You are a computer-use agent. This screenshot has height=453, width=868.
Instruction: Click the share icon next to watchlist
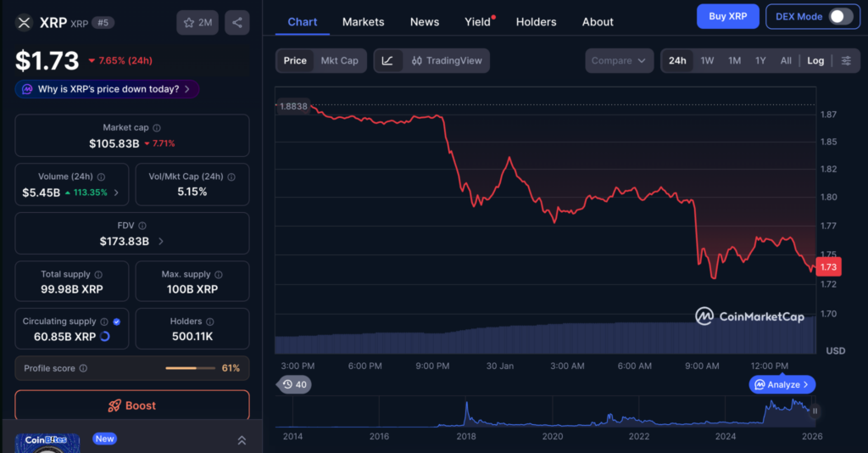(236, 23)
